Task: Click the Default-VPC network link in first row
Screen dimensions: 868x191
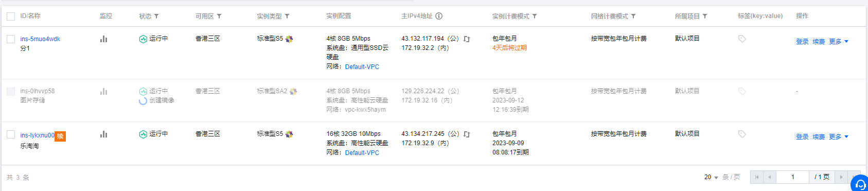Action: [x=362, y=67]
